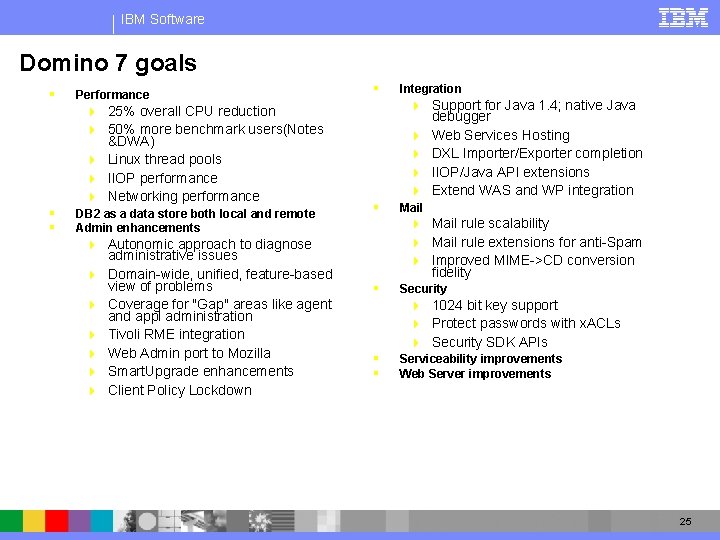This screenshot has height=540, width=720.
Task: Click 'IIOP performance' bullet
Action: [163, 178]
